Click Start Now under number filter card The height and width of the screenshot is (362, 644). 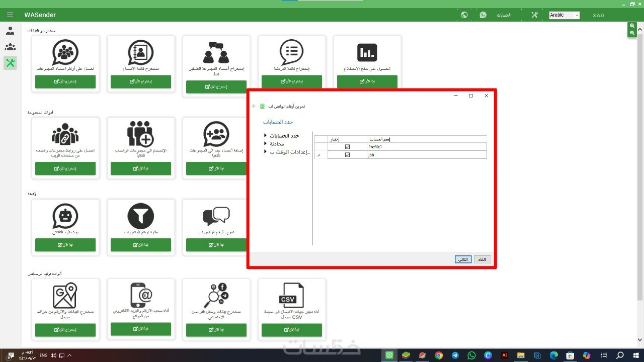pos(141,245)
